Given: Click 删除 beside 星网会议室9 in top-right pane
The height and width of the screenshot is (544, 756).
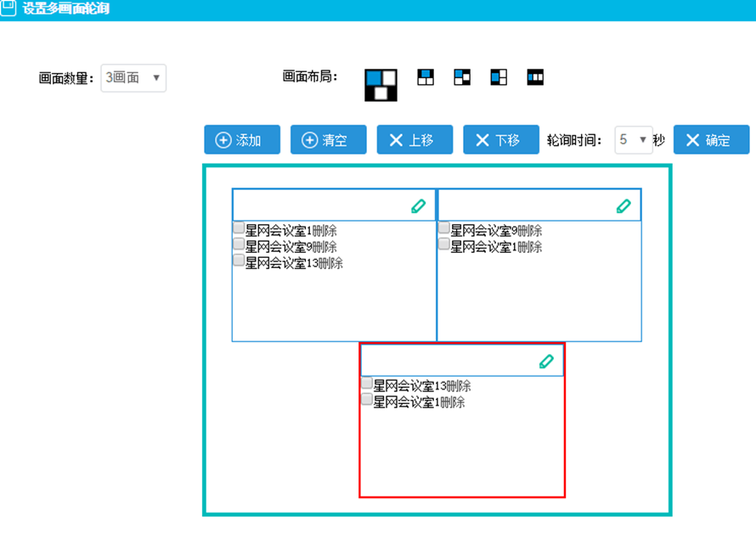Looking at the screenshot, I should tap(528, 231).
